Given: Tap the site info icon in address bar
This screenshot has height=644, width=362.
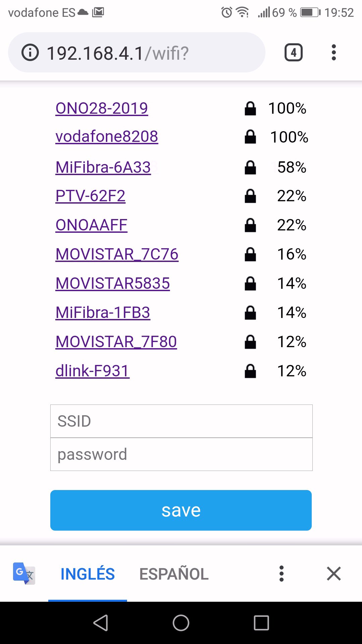Looking at the screenshot, I should click(30, 53).
